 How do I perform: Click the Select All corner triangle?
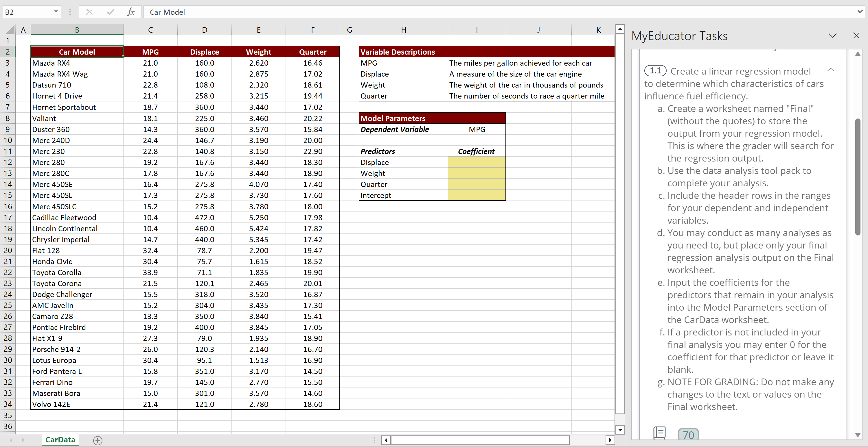click(10, 30)
